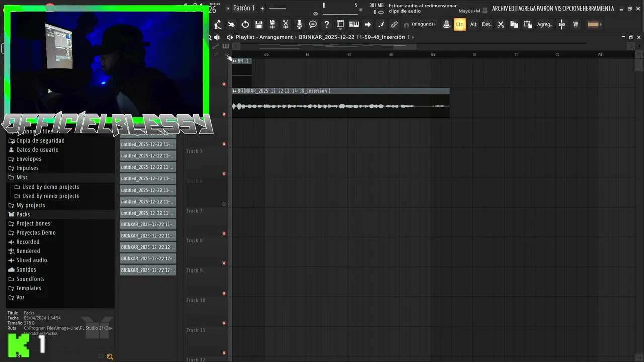Viewport: 644px width, 362px height.
Task: Toggle the Ctrl modifier button
Action: point(460,24)
